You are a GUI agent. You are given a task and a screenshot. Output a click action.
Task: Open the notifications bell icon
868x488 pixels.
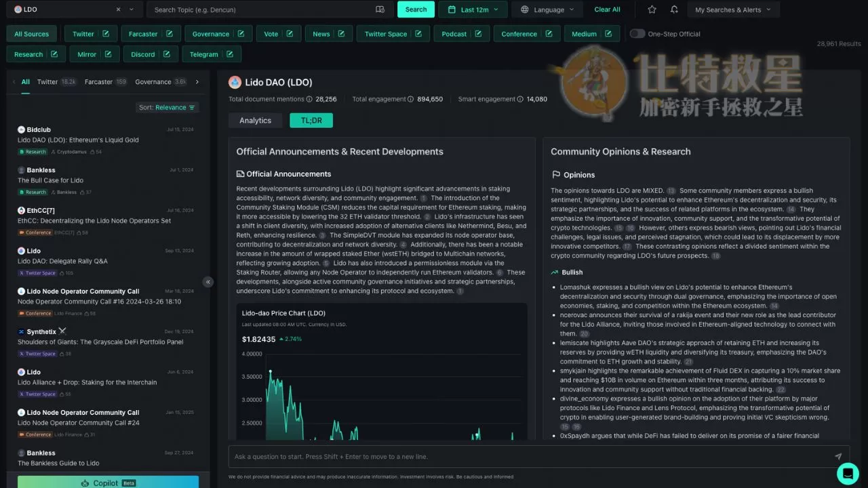(674, 9)
